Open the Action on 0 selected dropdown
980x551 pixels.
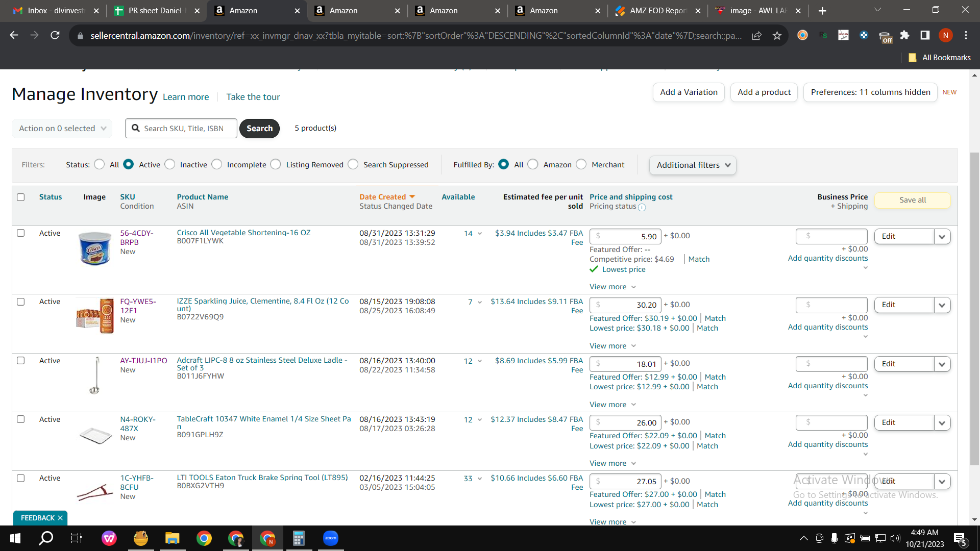click(62, 129)
